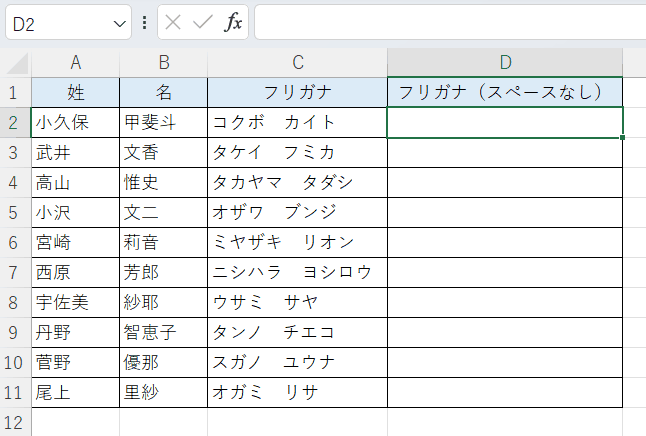Click cell containing タケイ フミカ
Image resolution: width=646 pixels, height=436 pixels.
[297, 152]
